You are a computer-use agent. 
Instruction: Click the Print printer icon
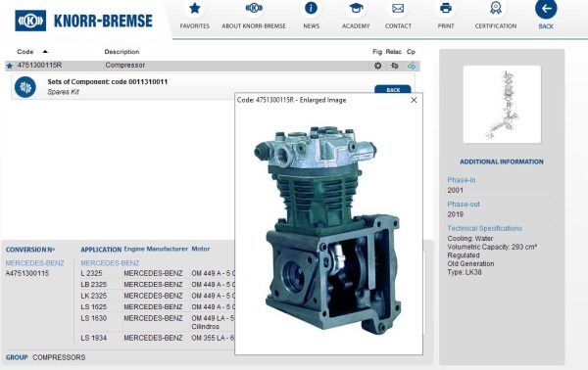point(446,8)
